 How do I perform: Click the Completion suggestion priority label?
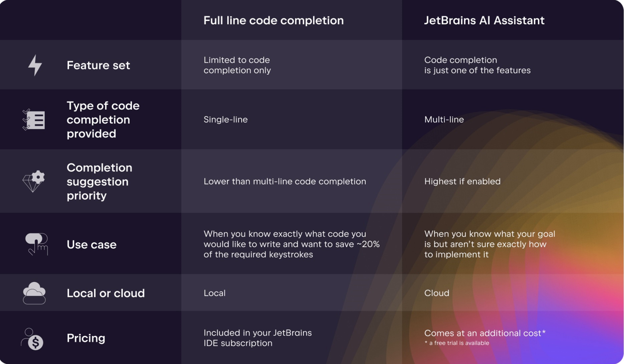pyautogui.click(x=99, y=181)
